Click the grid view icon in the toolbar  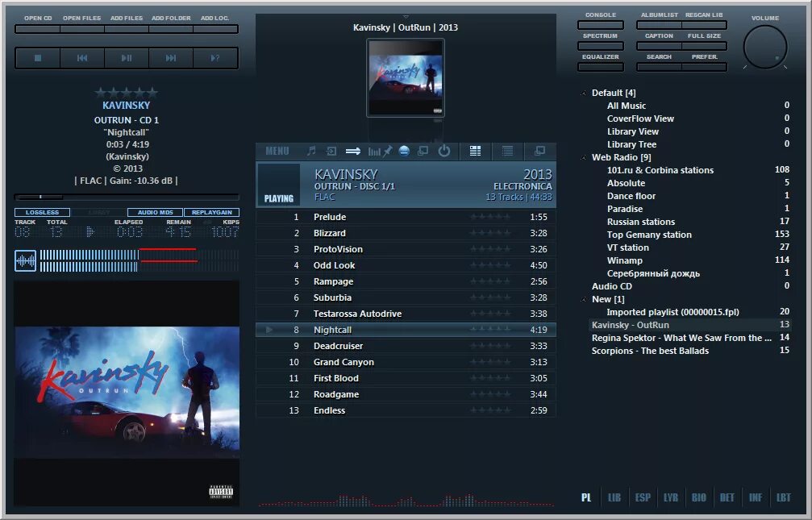coord(474,151)
